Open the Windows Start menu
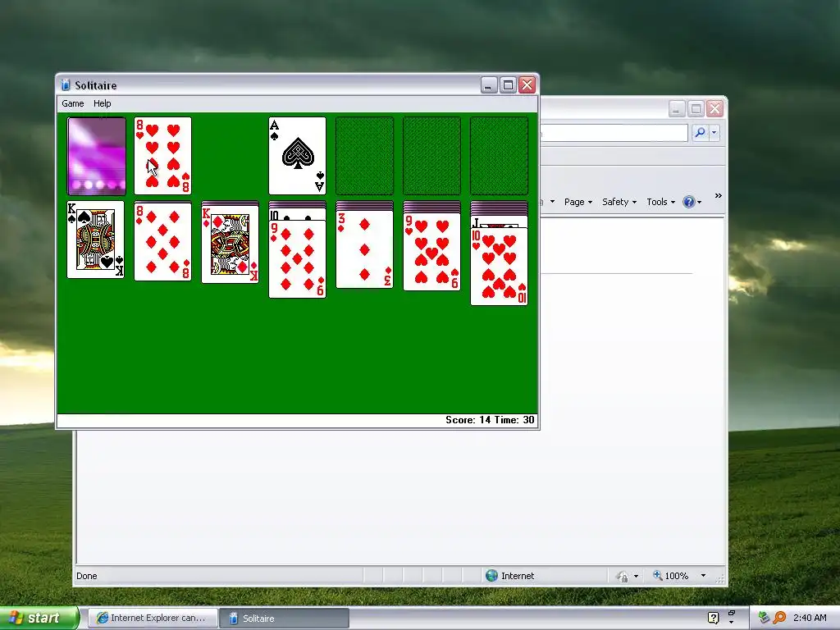 pos(39,618)
